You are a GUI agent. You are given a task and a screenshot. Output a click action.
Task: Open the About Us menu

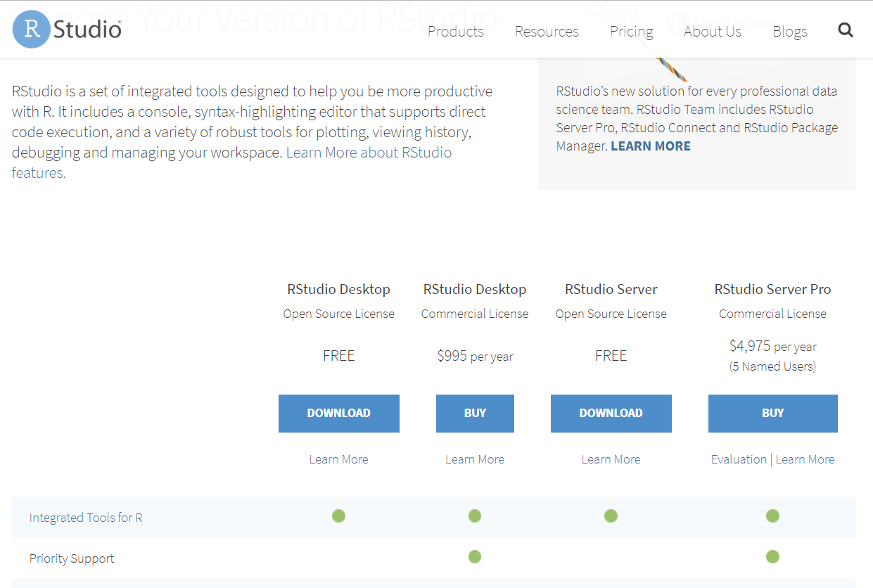point(713,31)
